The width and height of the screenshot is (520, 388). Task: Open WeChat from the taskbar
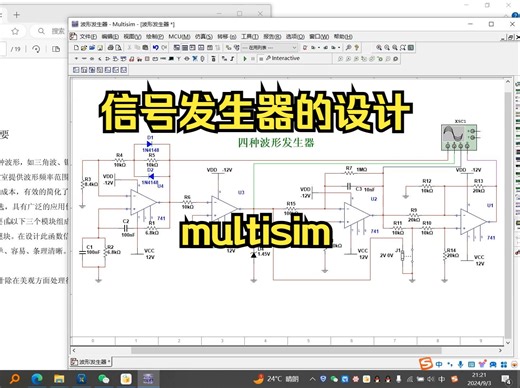click(x=104, y=379)
